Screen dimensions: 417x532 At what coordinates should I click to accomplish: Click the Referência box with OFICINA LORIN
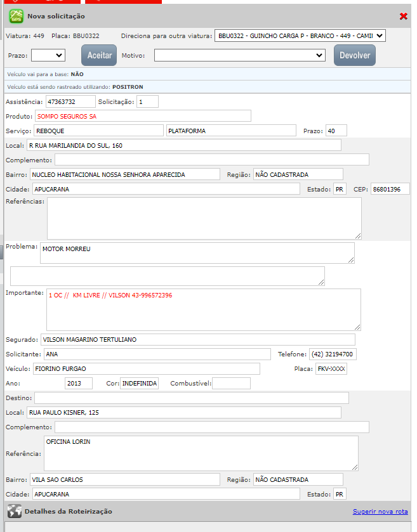(201, 453)
